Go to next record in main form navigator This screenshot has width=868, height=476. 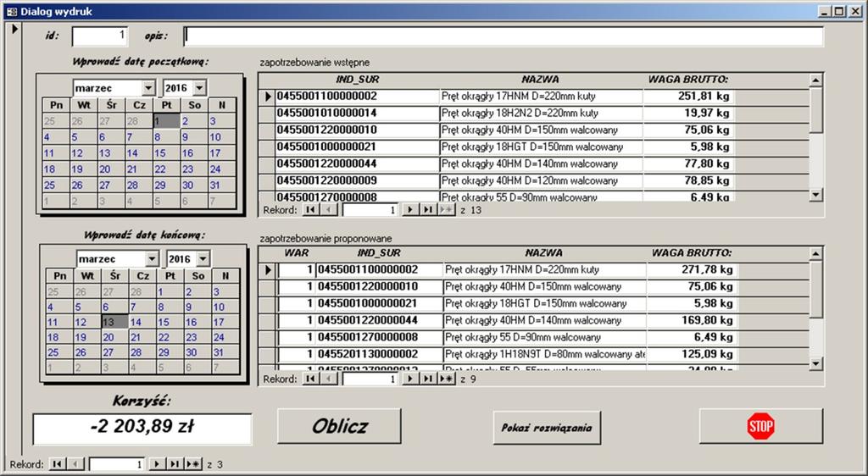point(157,464)
